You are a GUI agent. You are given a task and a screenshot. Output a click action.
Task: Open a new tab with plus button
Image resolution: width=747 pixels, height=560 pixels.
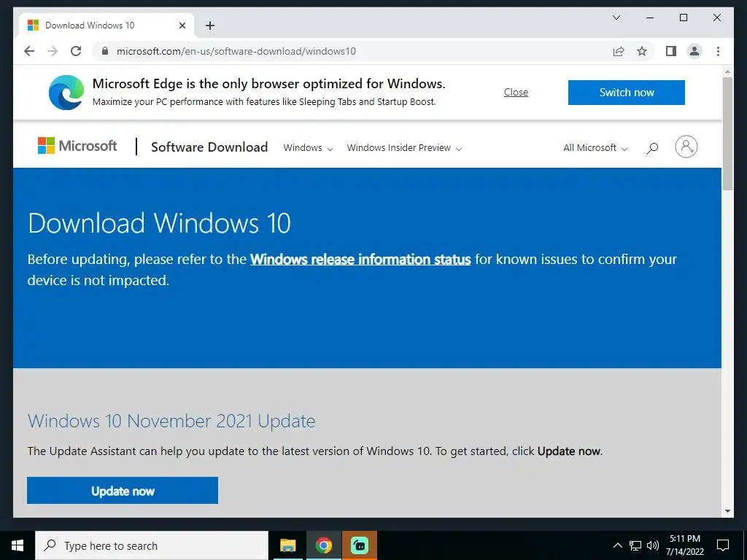coord(210,26)
